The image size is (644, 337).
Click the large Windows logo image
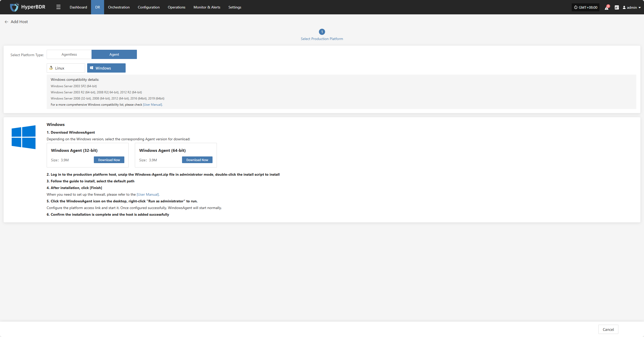pyautogui.click(x=24, y=137)
